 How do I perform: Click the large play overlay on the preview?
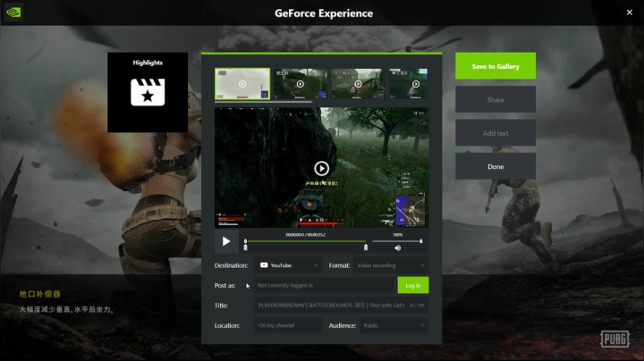[x=322, y=168]
